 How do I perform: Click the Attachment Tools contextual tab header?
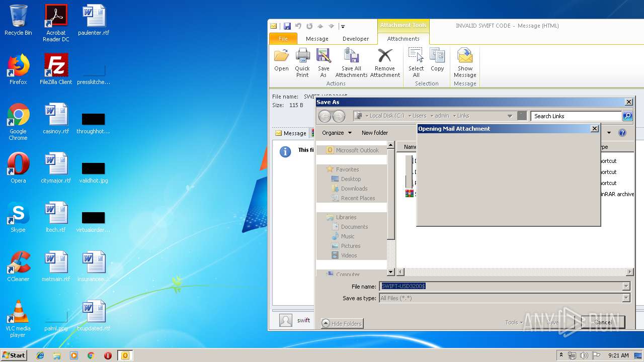[x=403, y=25]
